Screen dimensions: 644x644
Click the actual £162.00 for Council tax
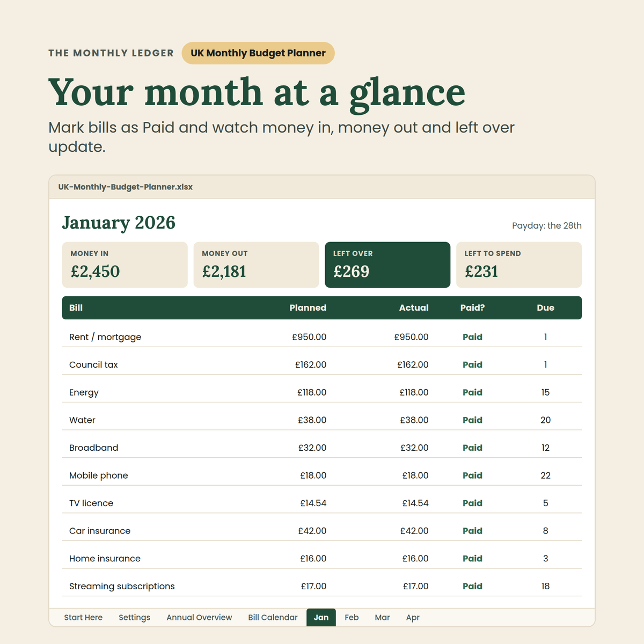[x=413, y=364]
